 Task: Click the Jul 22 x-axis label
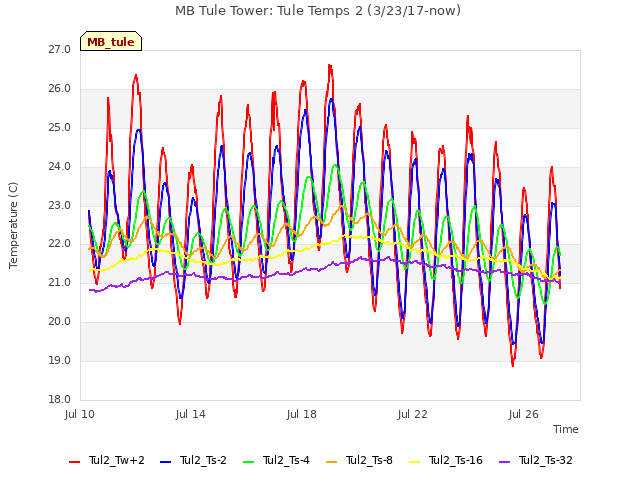(x=413, y=414)
